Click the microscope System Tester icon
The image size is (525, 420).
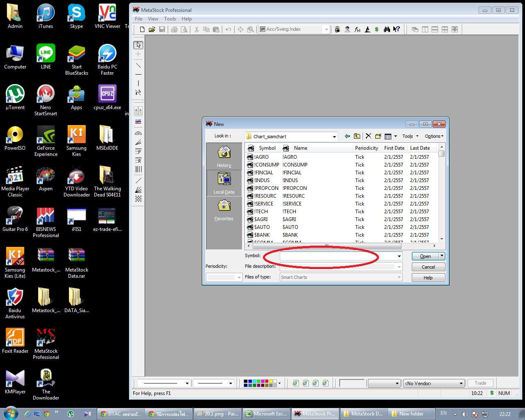(367, 30)
